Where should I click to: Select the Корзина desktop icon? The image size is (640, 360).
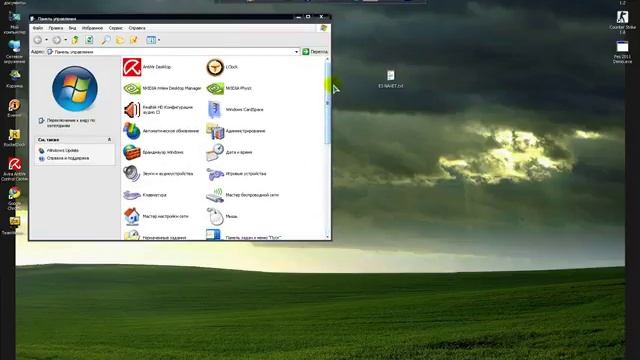[x=14, y=79]
